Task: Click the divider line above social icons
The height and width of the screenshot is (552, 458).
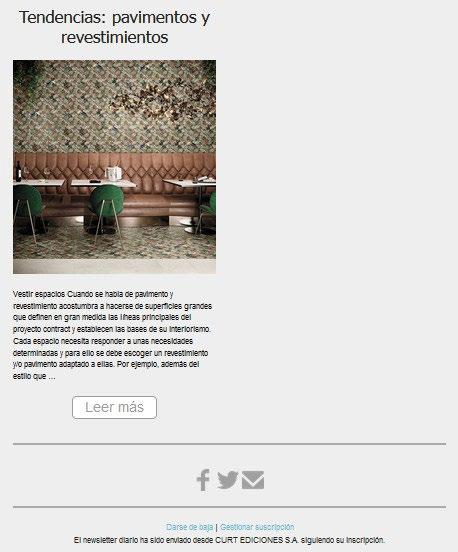Action: click(x=229, y=444)
